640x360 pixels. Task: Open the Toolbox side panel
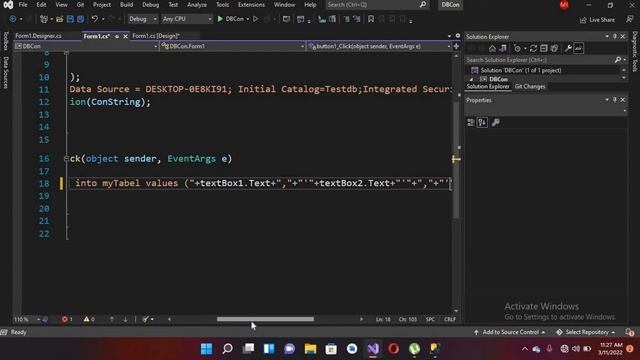(x=5, y=41)
